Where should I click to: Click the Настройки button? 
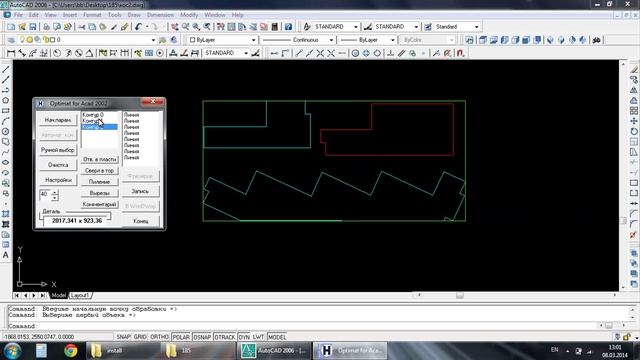click(58, 180)
